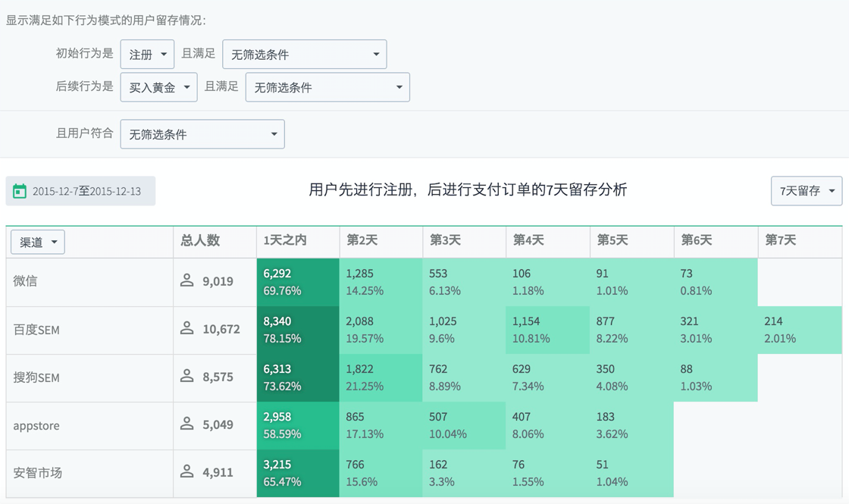Click the user icon in the 搜狗SEM row
Viewport: 849px width, 504px height.
tap(186, 377)
